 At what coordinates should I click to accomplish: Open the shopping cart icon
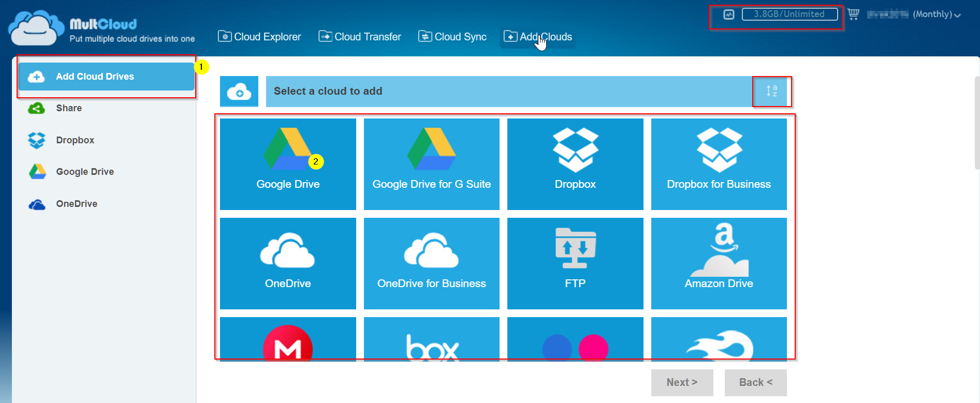853,14
